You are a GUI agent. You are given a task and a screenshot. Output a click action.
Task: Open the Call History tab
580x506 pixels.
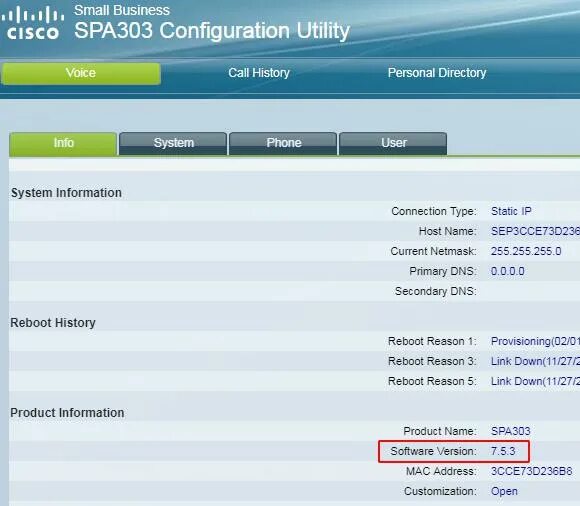point(259,73)
